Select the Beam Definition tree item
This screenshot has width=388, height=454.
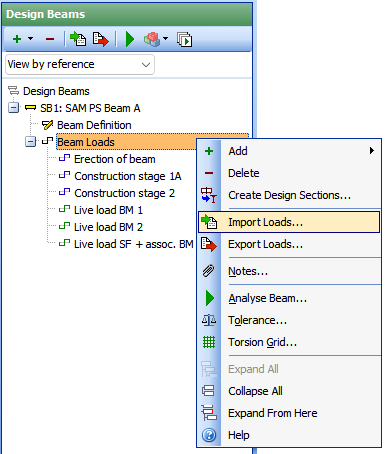[x=94, y=125]
